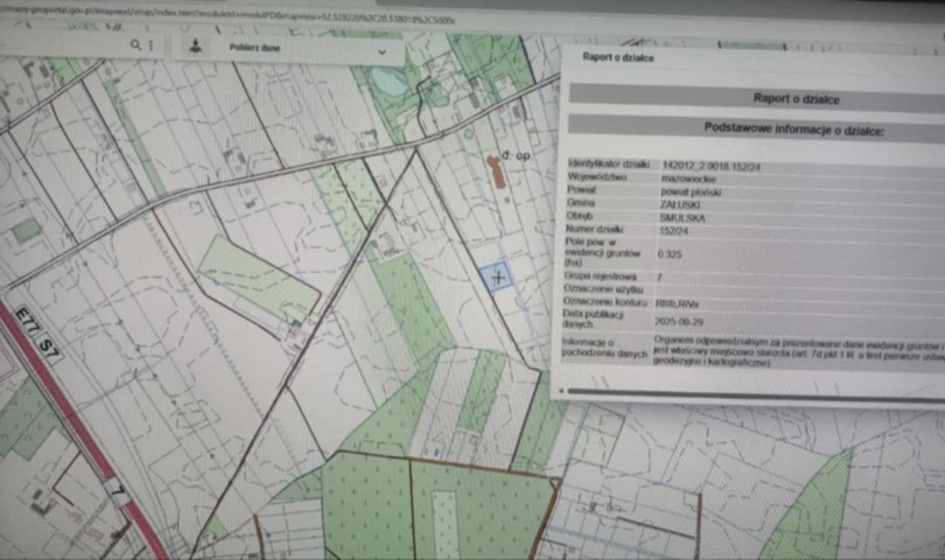The height and width of the screenshot is (560, 945).
Task: Click the publication date '2025-09-29'
Action: coord(679,322)
